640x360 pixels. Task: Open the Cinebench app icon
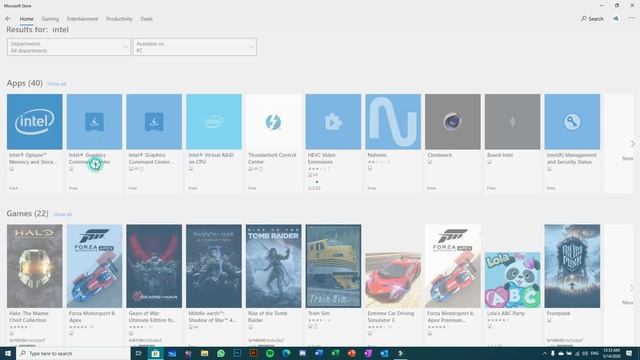pos(453,122)
